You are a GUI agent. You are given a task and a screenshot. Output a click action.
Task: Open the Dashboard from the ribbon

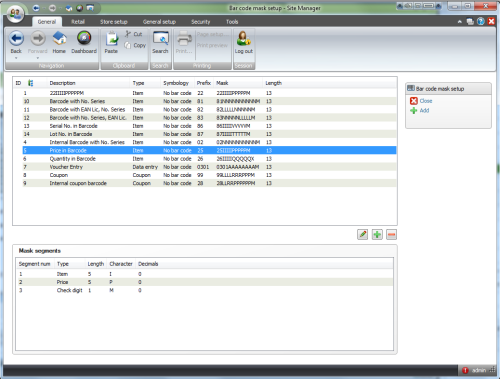point(84,42)
